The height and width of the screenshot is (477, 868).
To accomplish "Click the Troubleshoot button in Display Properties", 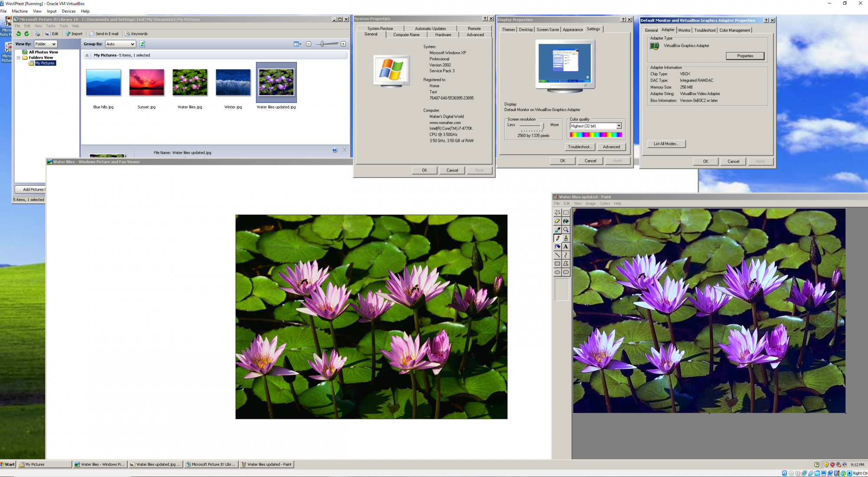I will coord(580,147).
